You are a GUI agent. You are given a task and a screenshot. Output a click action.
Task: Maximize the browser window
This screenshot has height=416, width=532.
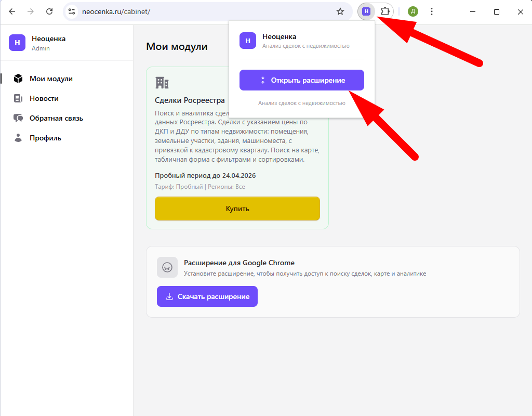(496, 11)
